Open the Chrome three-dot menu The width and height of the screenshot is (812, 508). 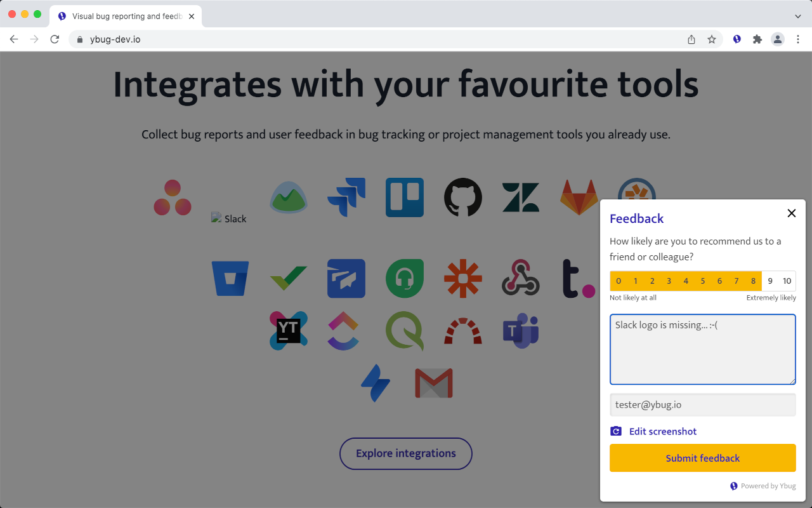coord(798,39)
